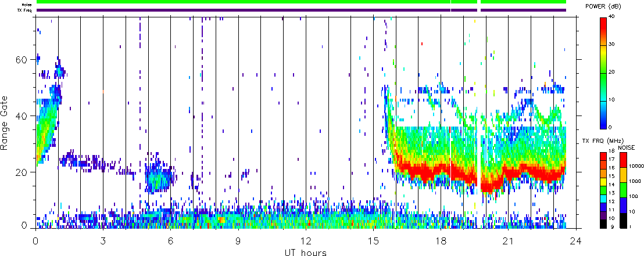Select the "16" label in TX FRQ legend
Screen dimensions: 644x256
pyautogui.click(x=611, y=168)
